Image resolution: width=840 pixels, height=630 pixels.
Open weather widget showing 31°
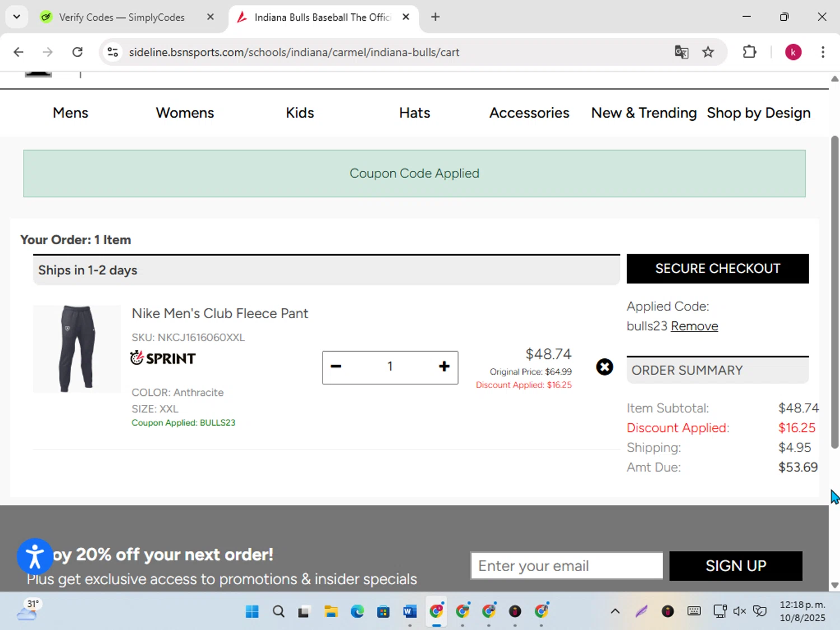point(29,610)
